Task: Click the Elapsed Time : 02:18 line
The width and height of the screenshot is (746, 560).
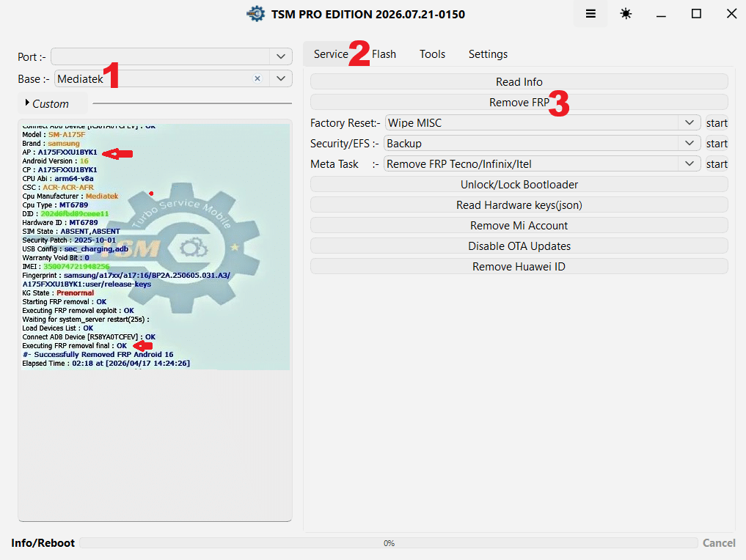Action: click(106, 363)
